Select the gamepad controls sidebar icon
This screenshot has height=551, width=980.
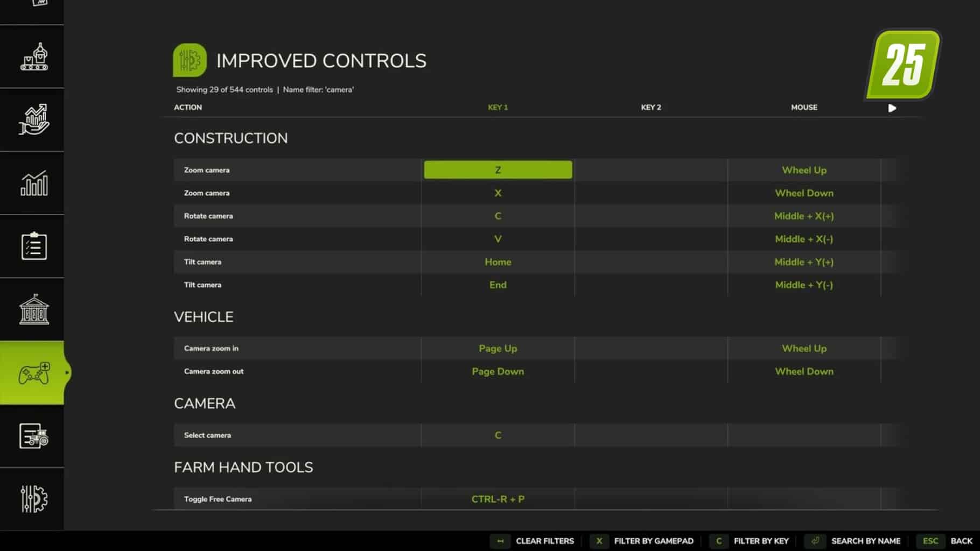pyautogui.click(x=34, y=373)
